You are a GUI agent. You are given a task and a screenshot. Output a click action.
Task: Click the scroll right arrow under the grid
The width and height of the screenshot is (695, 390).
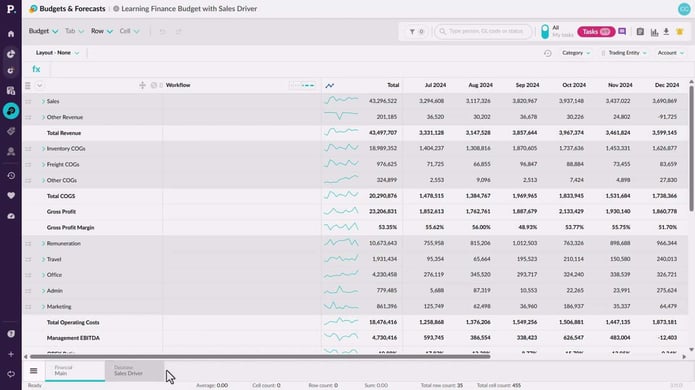(684, 356)
